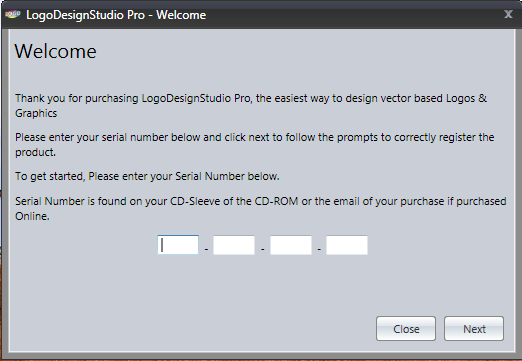522x361 pixels.
Task: Click the Close button
Action: 406,329
